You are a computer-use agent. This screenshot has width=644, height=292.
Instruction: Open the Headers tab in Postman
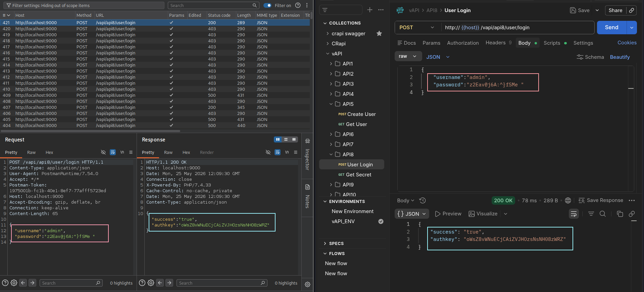click(498, 43)
